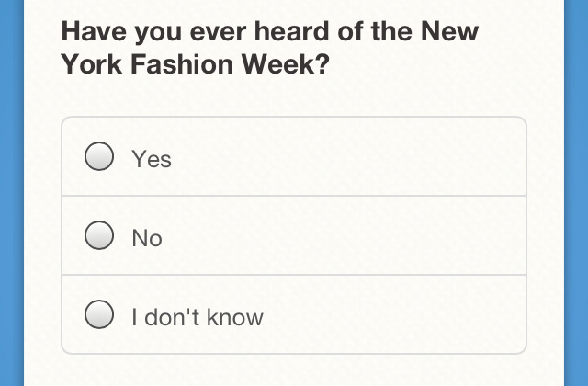Click the I don't know label text
This screenshot has width=588, height=386.
pos(198,317)
